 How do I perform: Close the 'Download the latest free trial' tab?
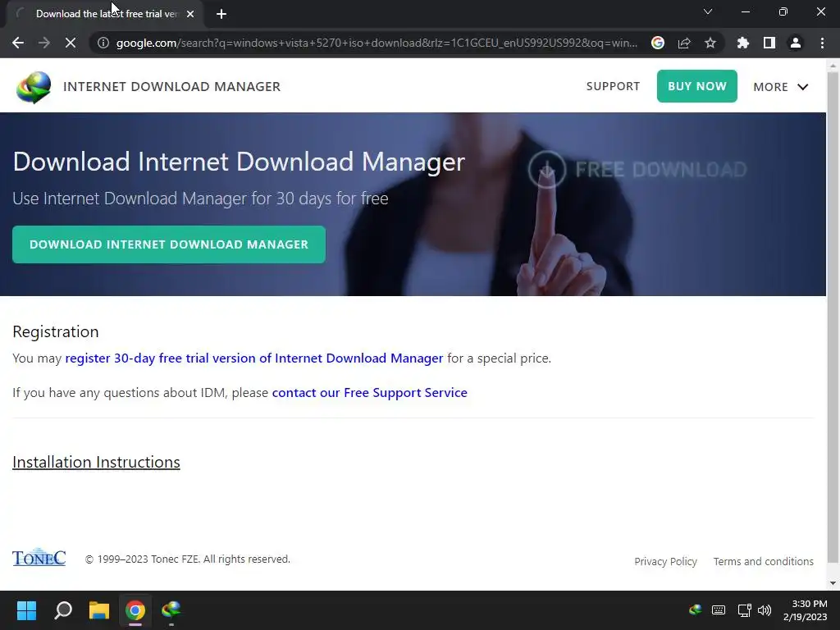190,14
